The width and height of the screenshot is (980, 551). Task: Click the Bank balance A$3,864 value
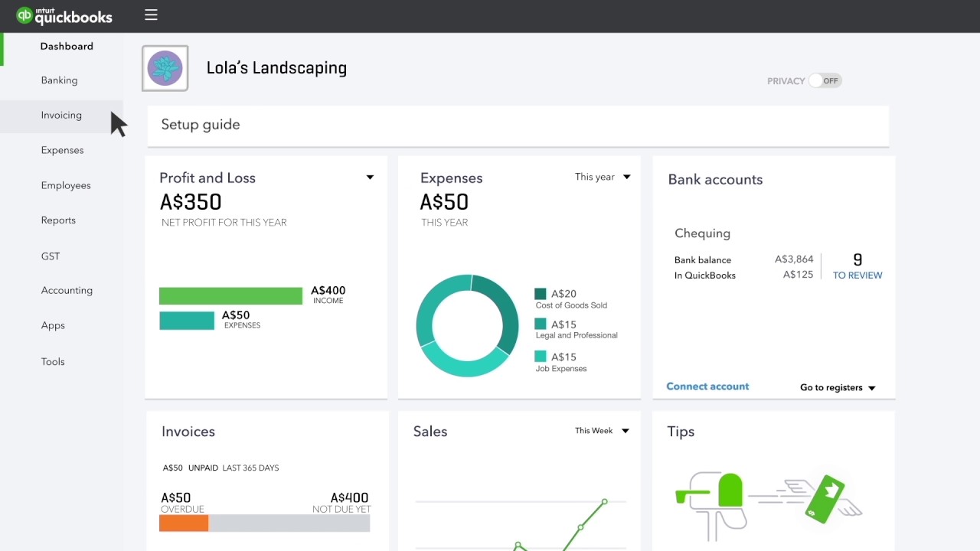[x=794, y=259]
